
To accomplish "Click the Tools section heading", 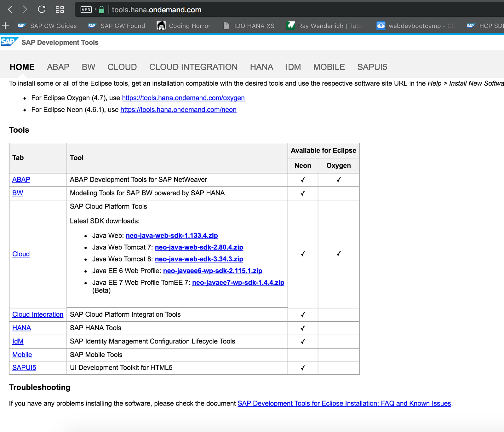I will click(x=19, y=130).
